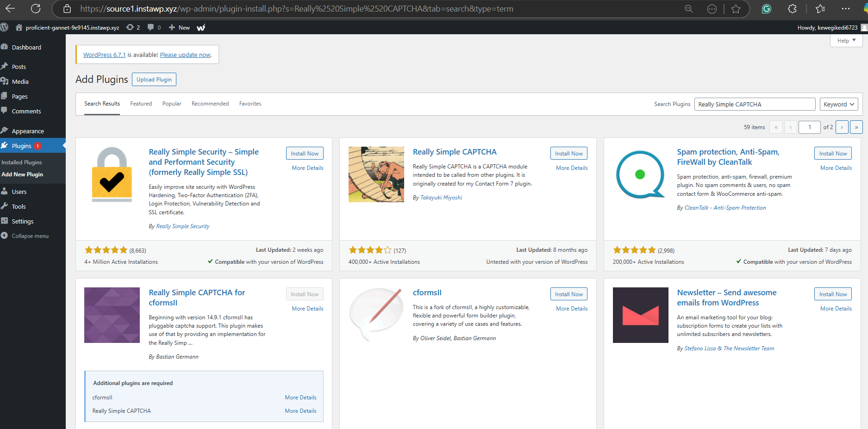Install Really Simple Security plugin
This screenshot has width=868, height=429.
305,153
